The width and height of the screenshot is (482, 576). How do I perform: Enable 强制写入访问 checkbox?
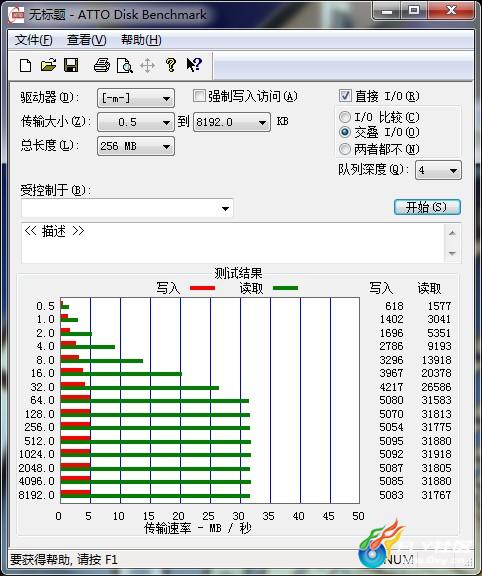(x=199, y=96)
